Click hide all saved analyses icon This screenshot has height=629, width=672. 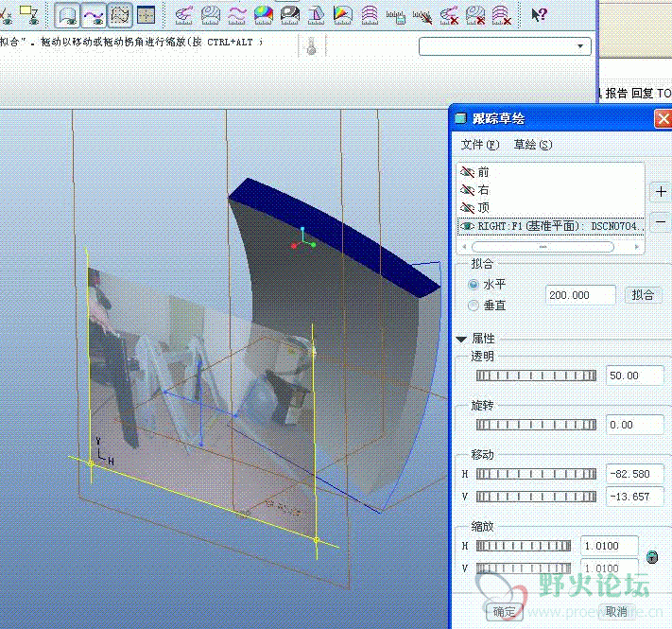pyautogui.click(x=422, y=16)
